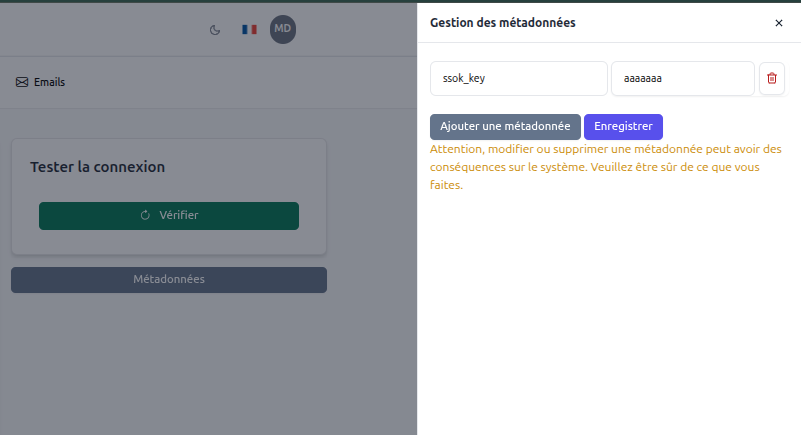Click the refresh icon inside Vérifier
This screenshot has width=801, height=435.
pyautogui.click(x=145, y=215)
